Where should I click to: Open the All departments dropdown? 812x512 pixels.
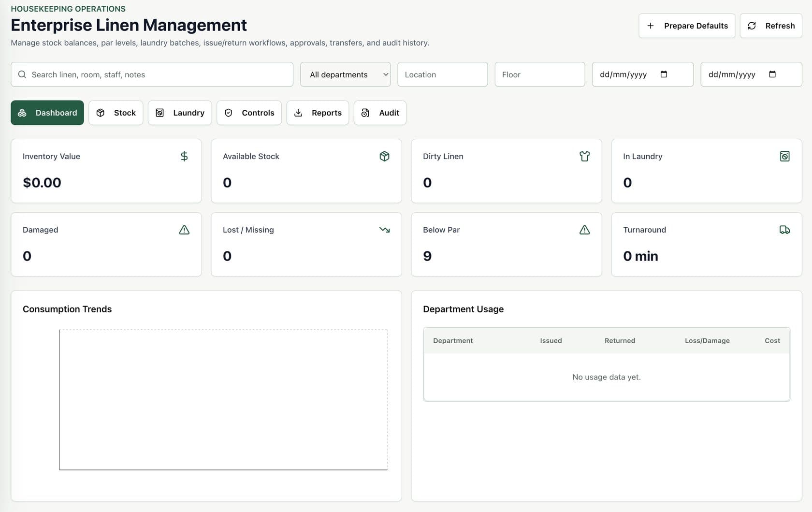(345, 74)
